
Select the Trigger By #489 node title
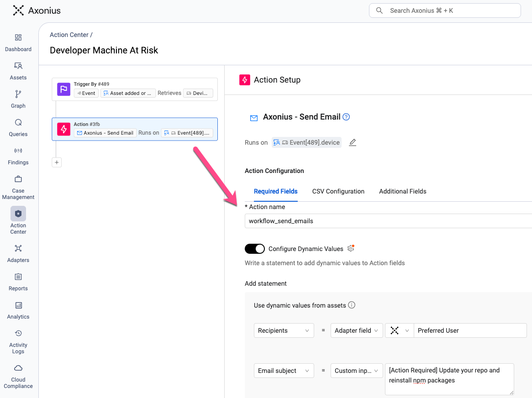[91, 84]
